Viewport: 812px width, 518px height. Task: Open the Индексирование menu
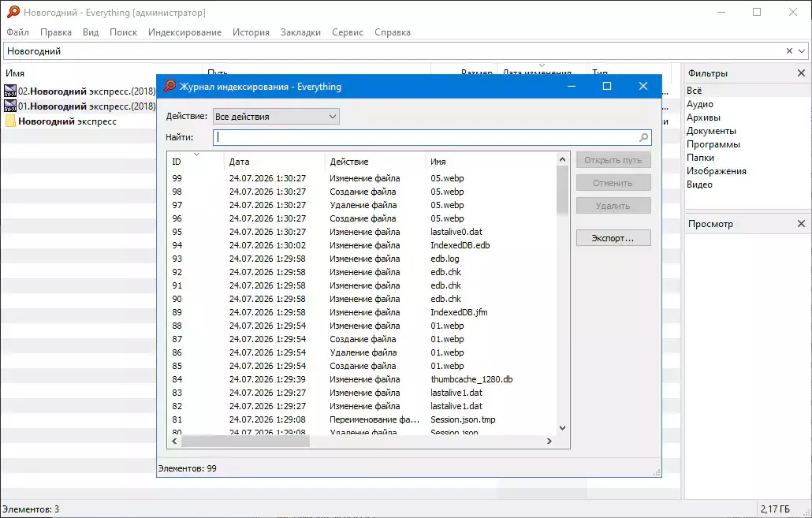coord(185,32)
